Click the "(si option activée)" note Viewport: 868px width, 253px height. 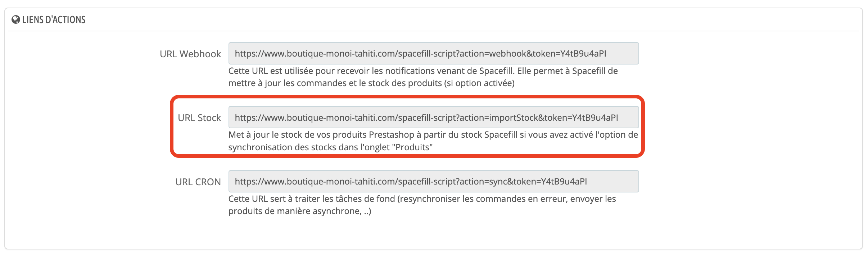click(479, 83)
